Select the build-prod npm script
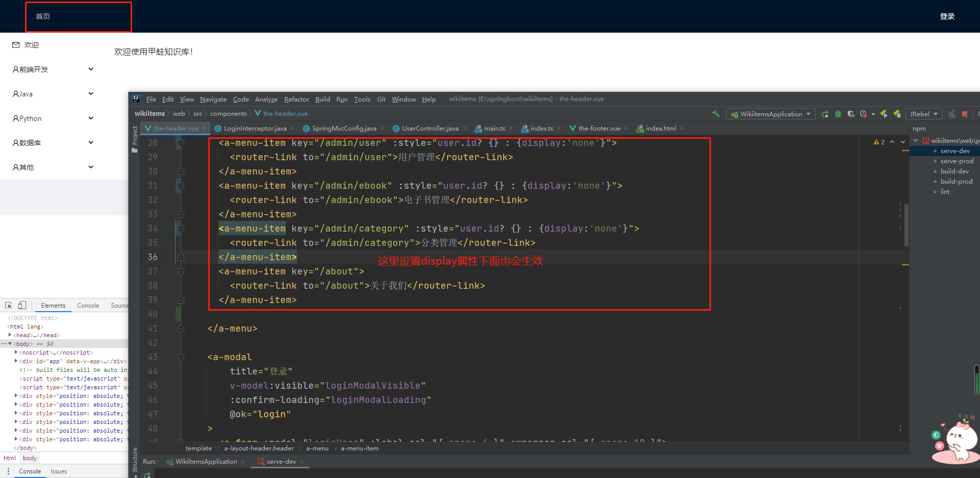The width and height of the screenshot is (980, 478). [x=957, y=181]
